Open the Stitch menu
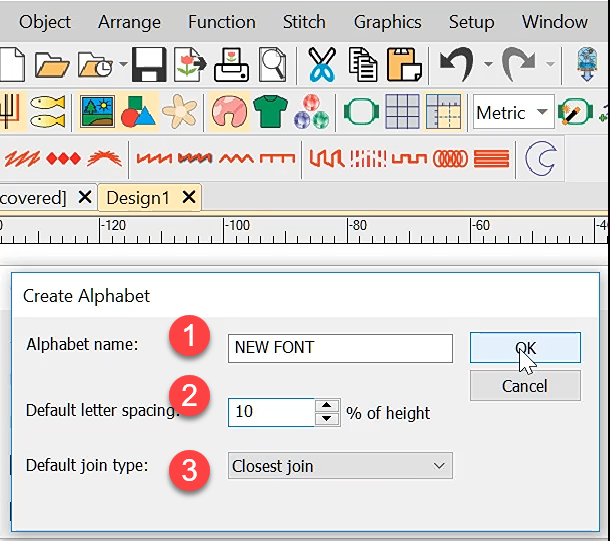The height and width of the screenshot is (541, 610). (304, 21)
